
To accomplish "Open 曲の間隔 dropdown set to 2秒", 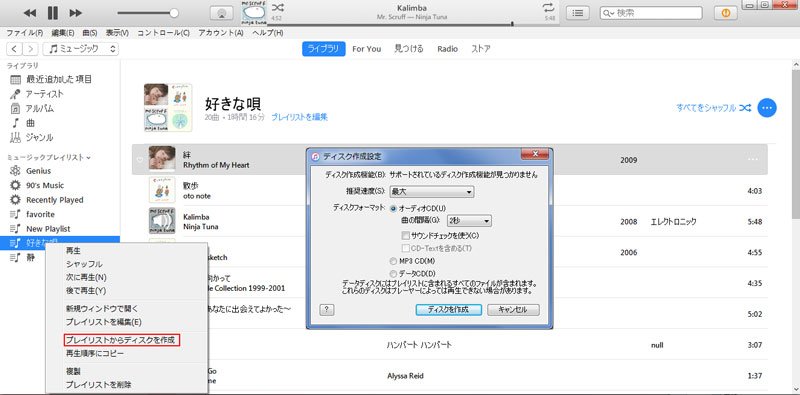I will (469, 221).
